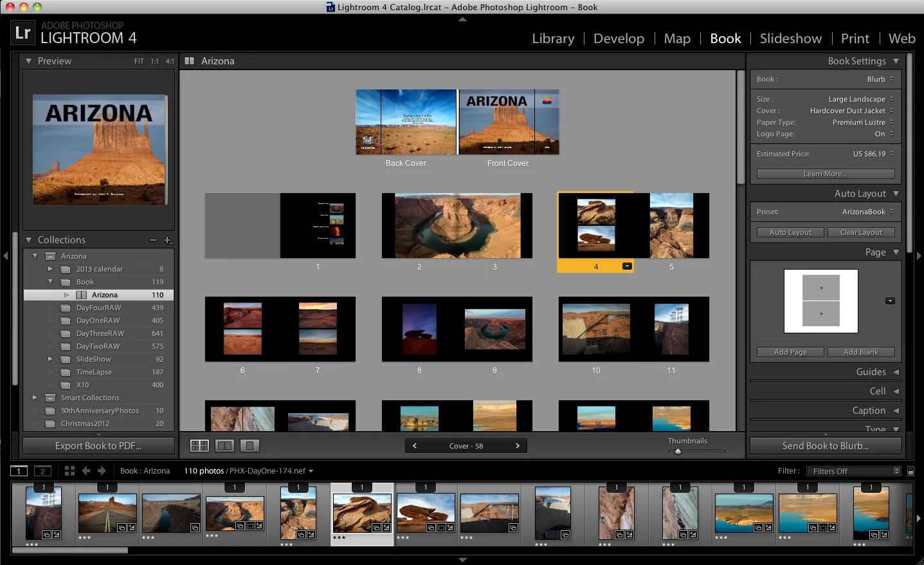924x565 pixels.
Task: Click the secondary window icon labeled 2
Action: coord(42,470)
